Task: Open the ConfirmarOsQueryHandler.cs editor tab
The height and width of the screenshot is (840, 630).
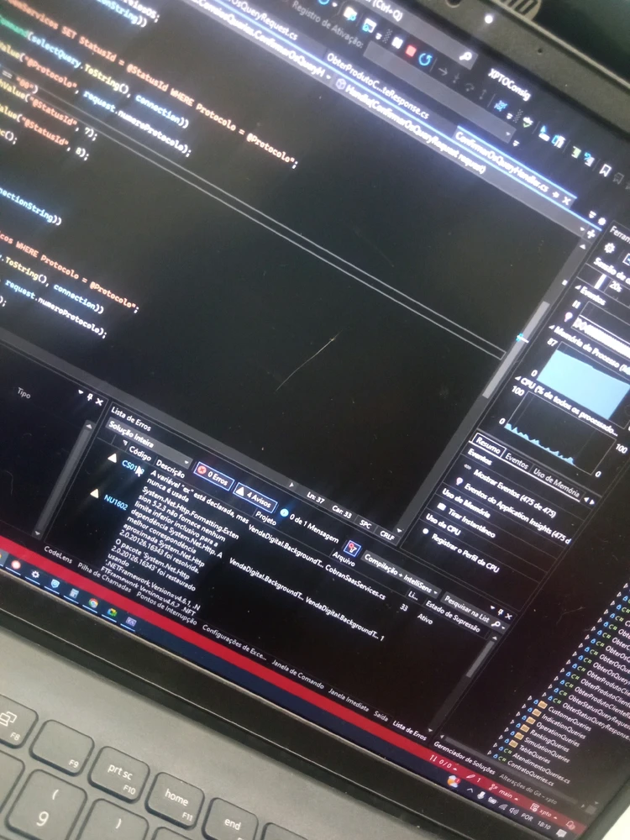Action: [501, 158]
